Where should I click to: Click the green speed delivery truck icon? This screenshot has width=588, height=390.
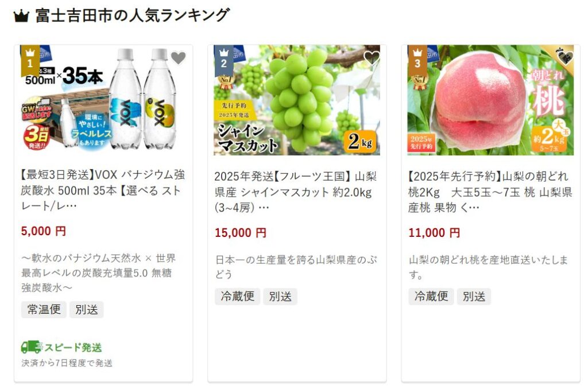(x=31, y=348)
